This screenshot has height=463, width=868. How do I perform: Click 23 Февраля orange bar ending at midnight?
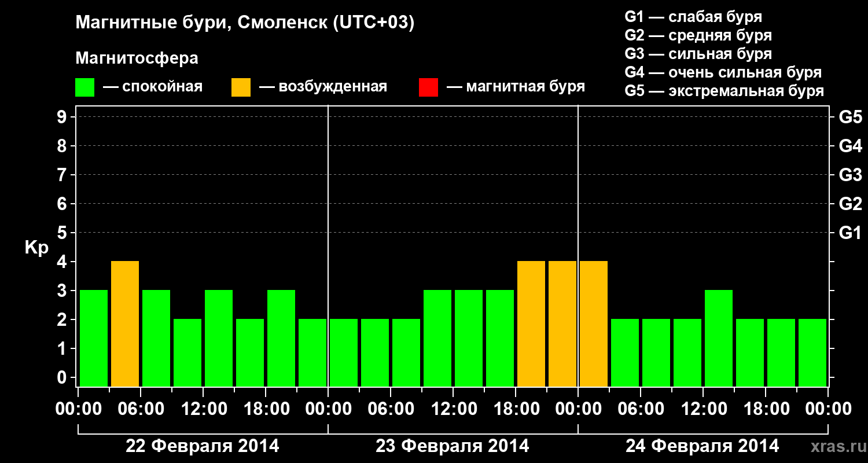pos(562,324)
